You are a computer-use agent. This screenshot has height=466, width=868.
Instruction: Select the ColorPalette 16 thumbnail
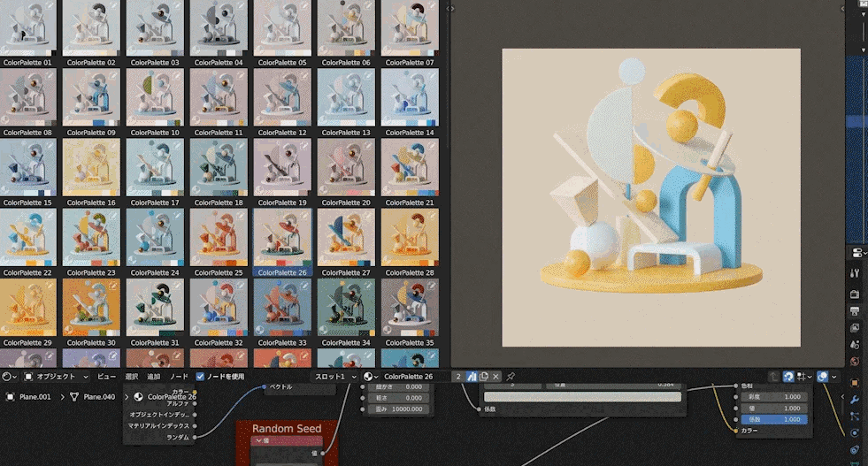91,167
